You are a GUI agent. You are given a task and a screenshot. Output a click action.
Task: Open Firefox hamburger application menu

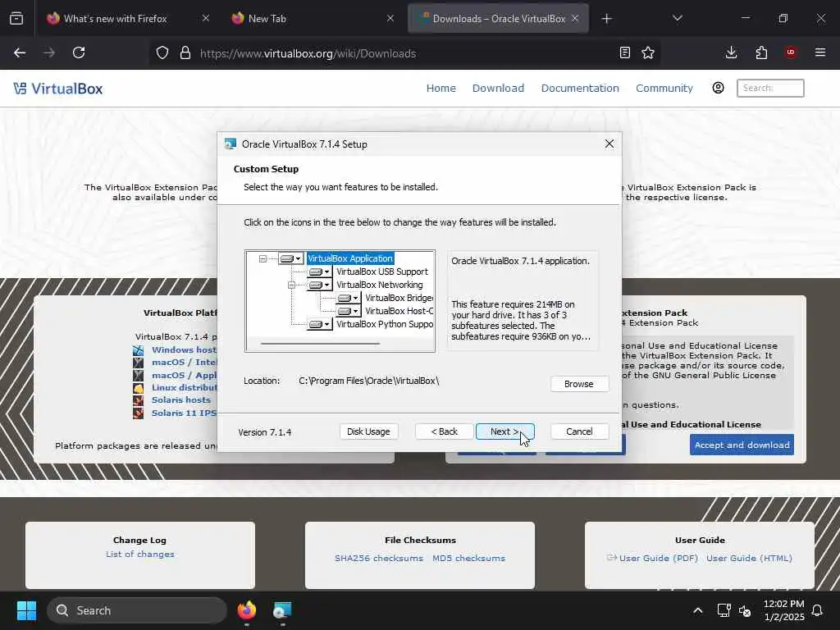[x=820, y=53]
